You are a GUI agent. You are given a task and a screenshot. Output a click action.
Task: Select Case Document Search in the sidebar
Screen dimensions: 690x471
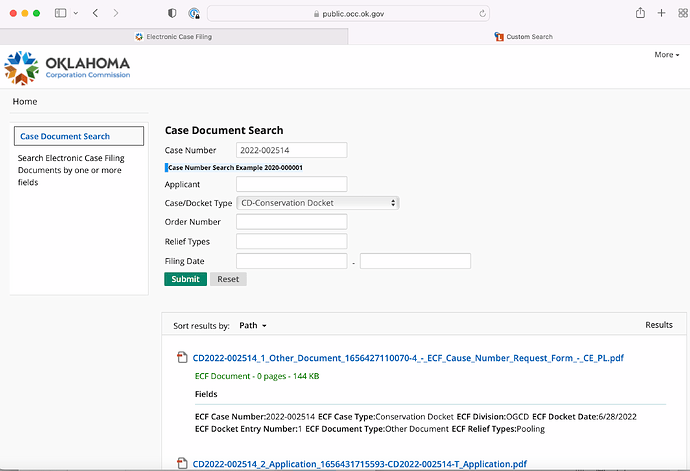coord(79,136)
